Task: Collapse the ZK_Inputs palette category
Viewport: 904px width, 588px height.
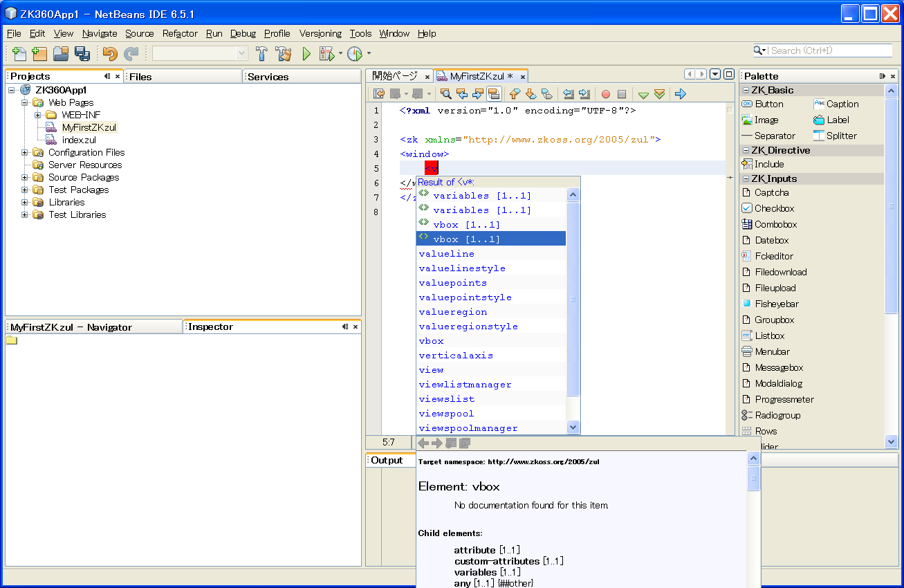Action: [x=746, y=178]
